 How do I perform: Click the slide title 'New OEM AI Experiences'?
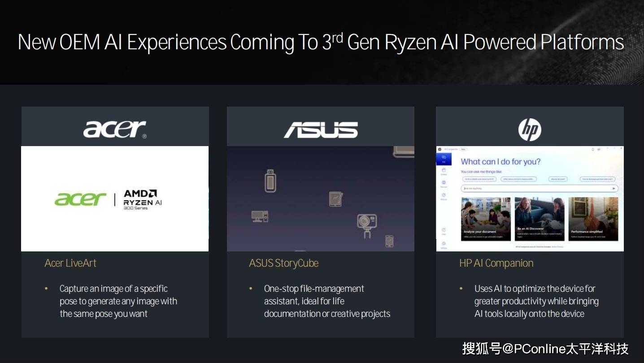[x=321, y=43]
